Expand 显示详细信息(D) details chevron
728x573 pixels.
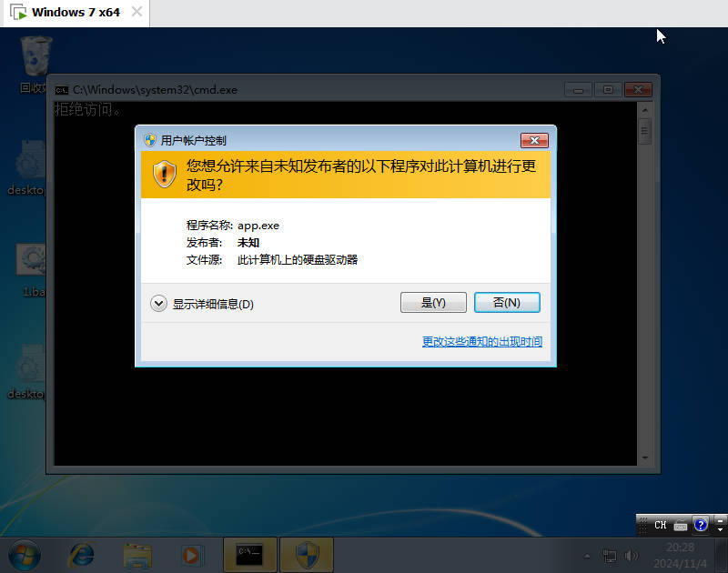[158, 304]
